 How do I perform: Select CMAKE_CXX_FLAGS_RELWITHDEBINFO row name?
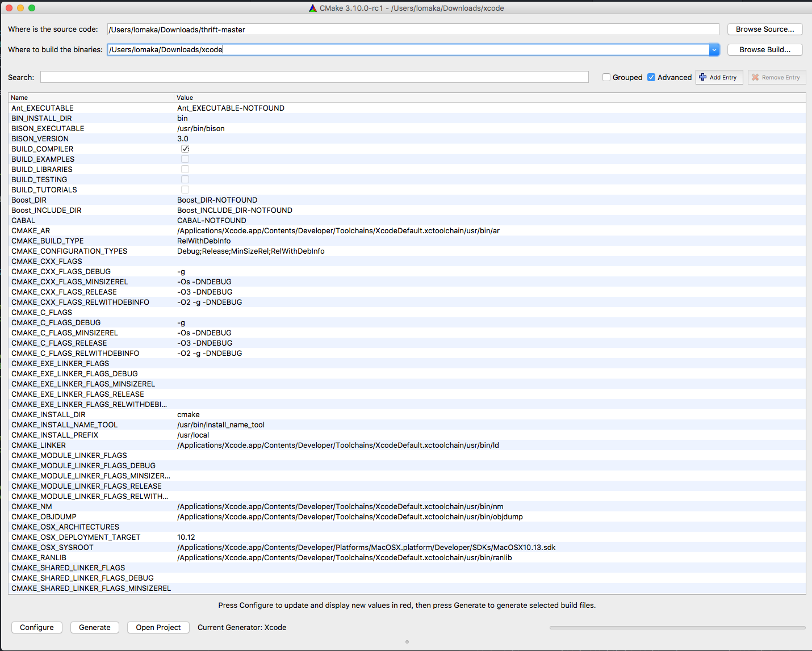[80, 302]
